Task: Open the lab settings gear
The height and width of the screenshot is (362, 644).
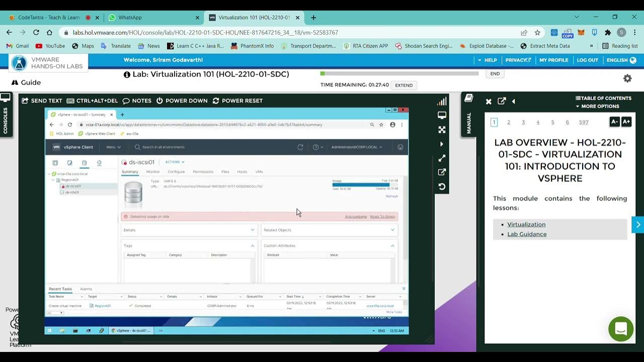Action: click(x=627, y=78)
